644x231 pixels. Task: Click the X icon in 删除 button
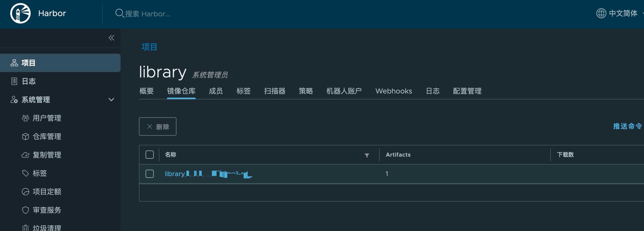(150, 126)
